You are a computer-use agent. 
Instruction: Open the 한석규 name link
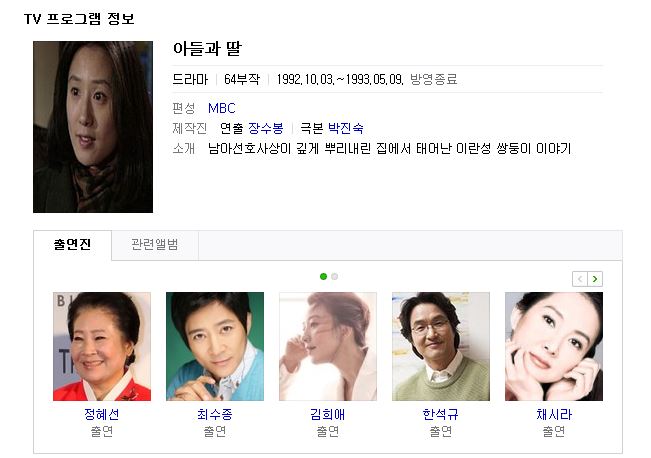(x=441, y=414)
